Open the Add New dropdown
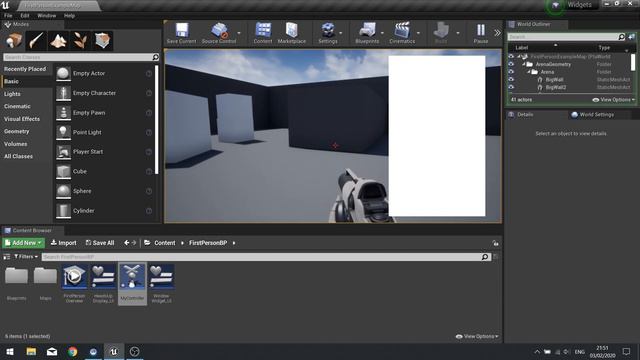The width and height of the screenshot is (640, 360). point(24,243)
